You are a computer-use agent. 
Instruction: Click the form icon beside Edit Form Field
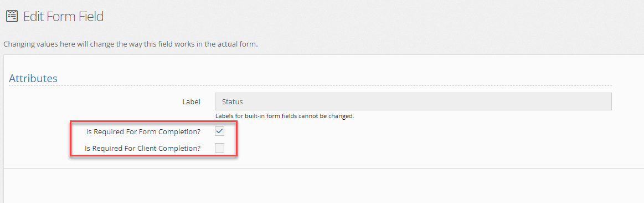[x=12, y=16]
